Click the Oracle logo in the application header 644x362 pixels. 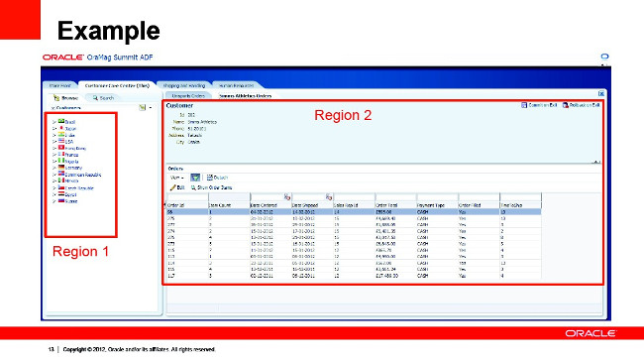click(62, 58)
